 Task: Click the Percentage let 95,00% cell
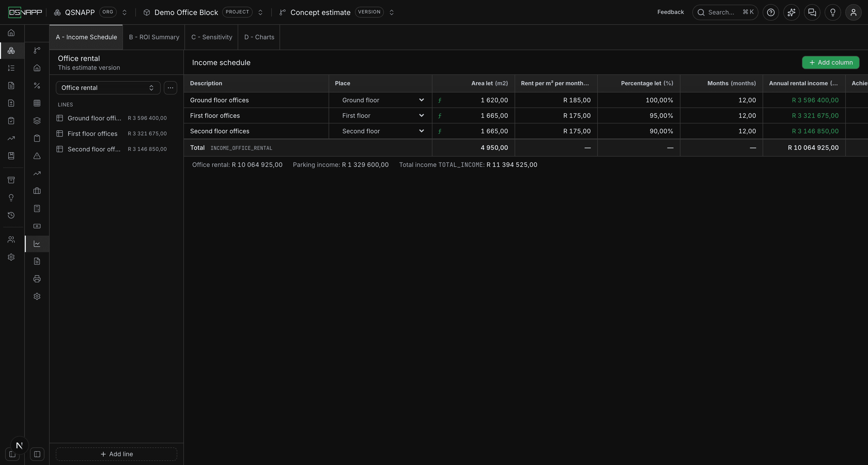point(639,115)
